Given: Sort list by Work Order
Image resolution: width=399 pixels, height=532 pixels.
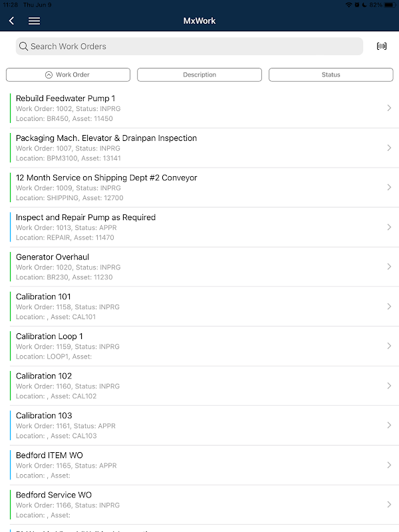Looking at the screenshot, I should (68, 75).
